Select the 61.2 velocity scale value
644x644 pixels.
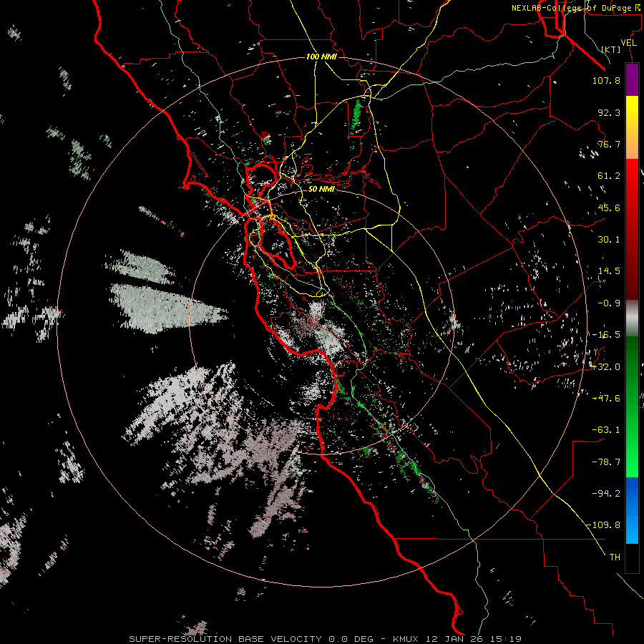(609, 176)
